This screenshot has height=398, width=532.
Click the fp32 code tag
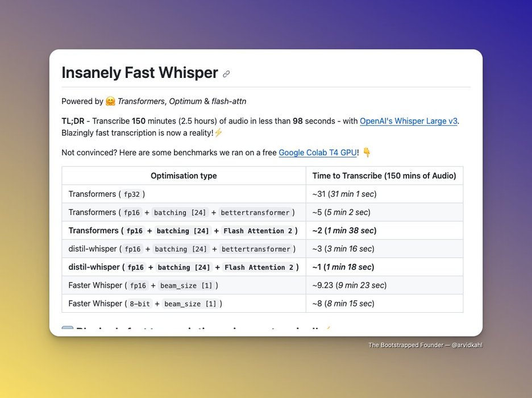132,194
